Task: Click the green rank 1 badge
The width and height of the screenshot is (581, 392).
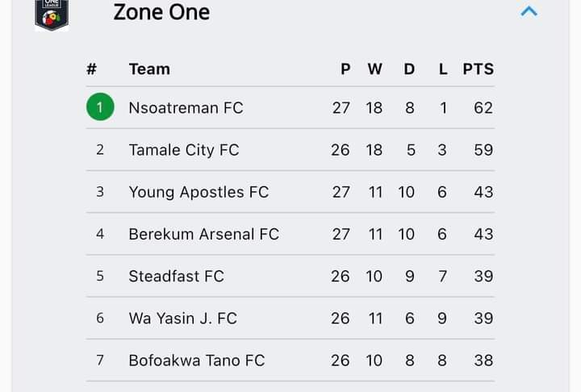Action: pos(100,106)
